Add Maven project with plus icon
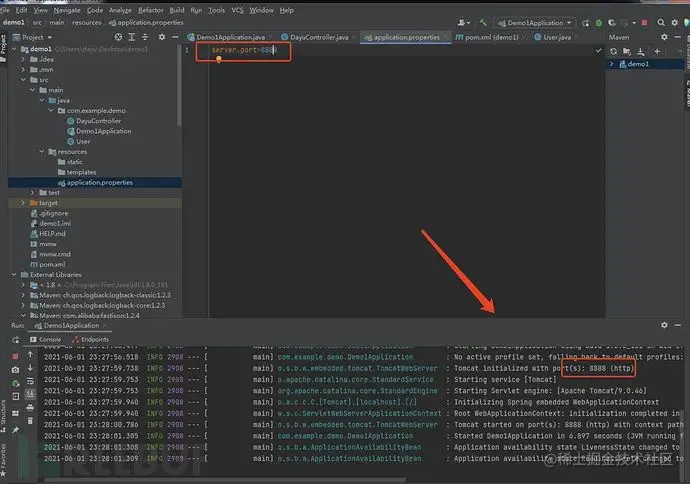The width and height of the screenshot is (690, 484). [x=657, y=51]
